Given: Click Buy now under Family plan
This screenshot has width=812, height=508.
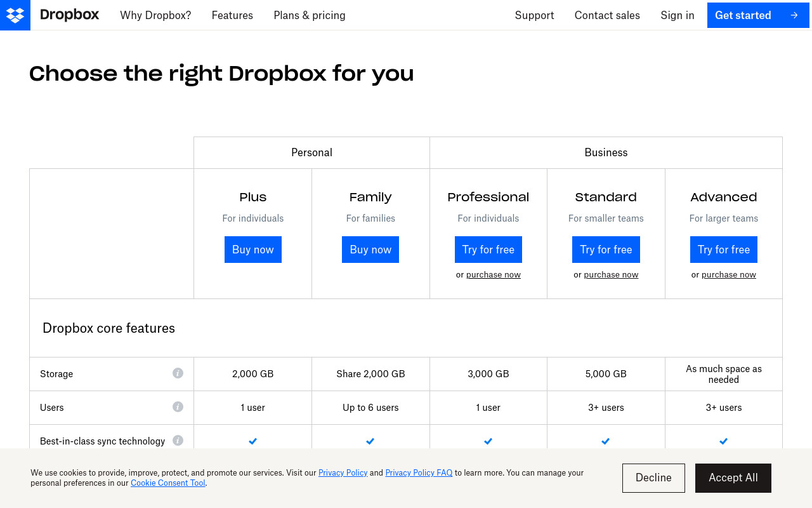Looking at the screenshot, I should click(x=370, y=250).
